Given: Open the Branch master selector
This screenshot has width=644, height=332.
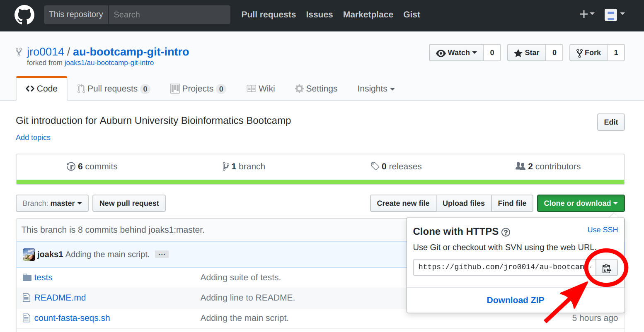Looking at the screenshot, I should click(52, 203).
